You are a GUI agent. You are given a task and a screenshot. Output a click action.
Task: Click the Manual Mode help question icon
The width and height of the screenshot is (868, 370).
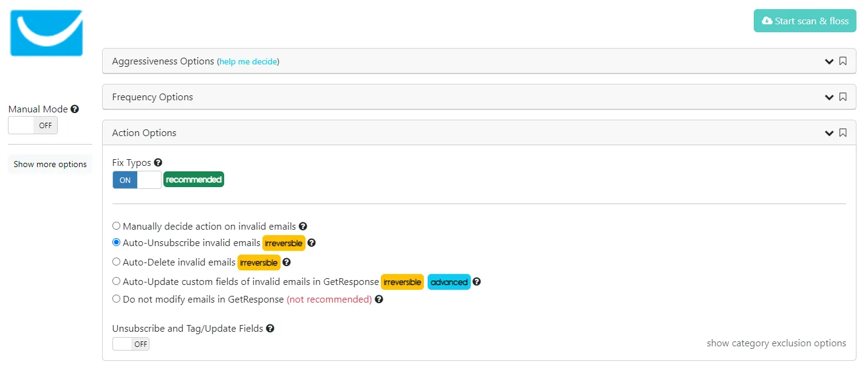[x=75, y=109]
